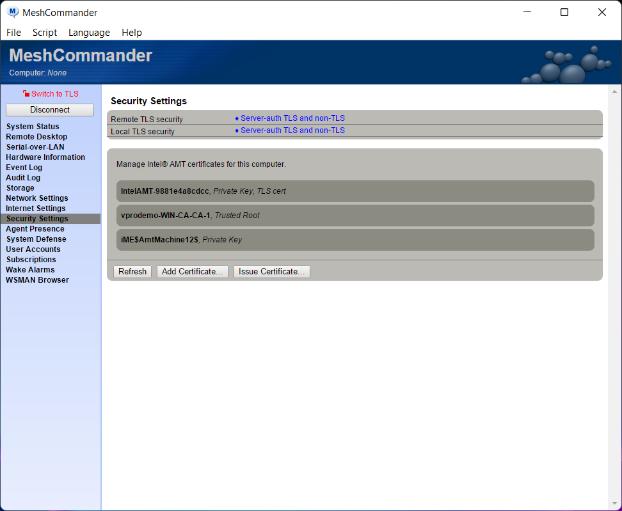Click the Add Certificate button
Viewport: 622px width, 511px height.
[192, 271]
